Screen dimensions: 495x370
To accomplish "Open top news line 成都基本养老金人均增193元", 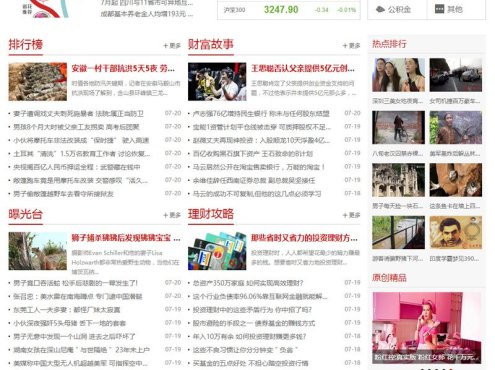I will click(147, 14).
